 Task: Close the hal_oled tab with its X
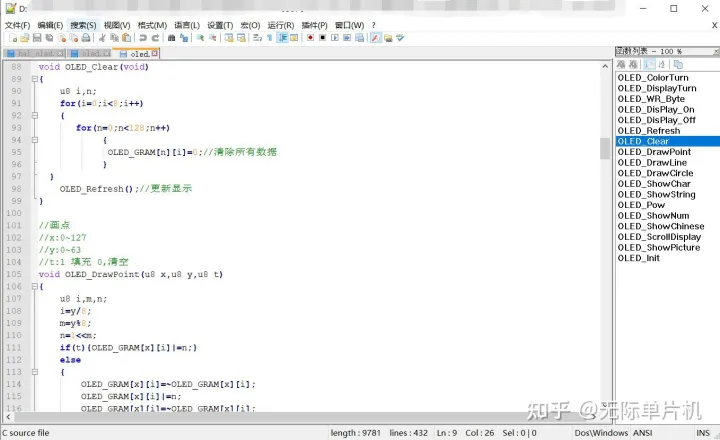point(60,54)
